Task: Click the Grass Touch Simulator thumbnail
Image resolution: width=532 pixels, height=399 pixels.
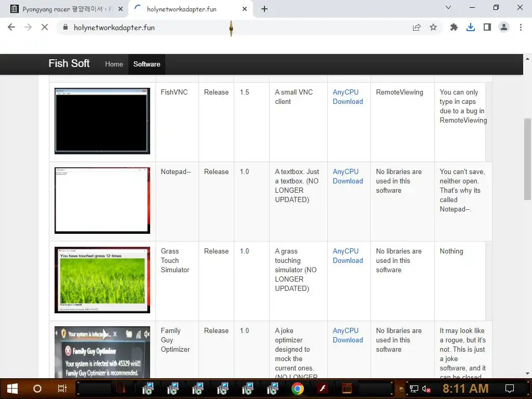Action: pyautogui.click(x=102, y=280)
